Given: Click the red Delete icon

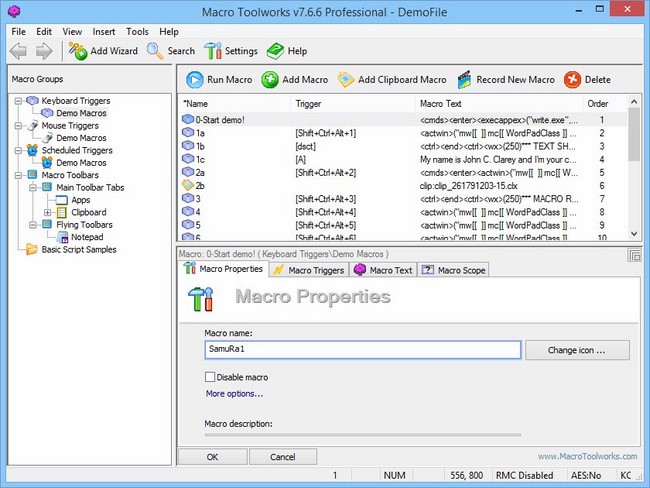Looking at the screenshot, I should 572,80.
